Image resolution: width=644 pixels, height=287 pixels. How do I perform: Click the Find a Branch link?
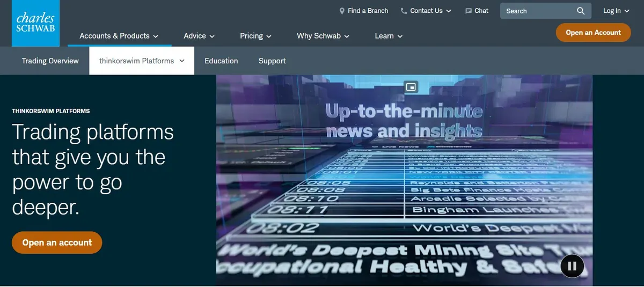coord(368,11)
